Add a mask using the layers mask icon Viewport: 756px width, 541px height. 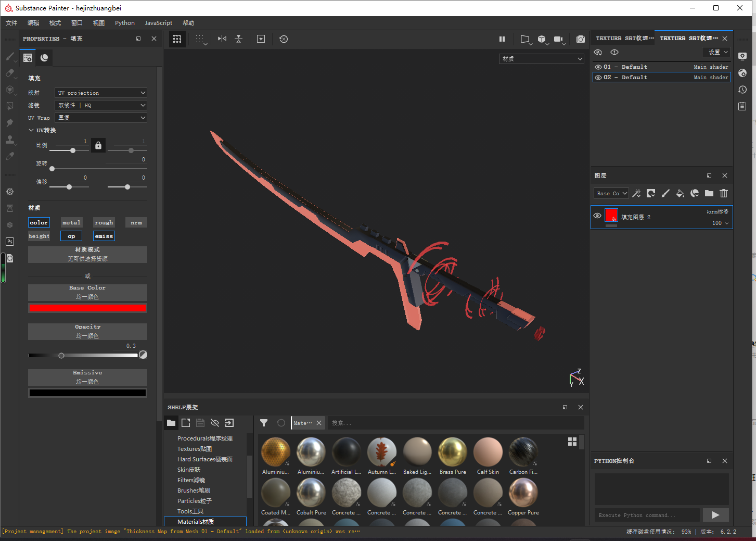(651, 193)
